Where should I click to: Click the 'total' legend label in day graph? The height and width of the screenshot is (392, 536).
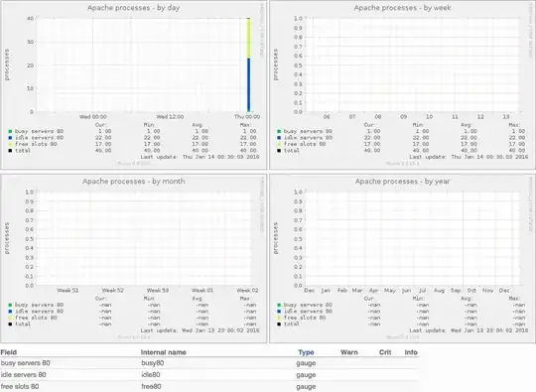23,151
